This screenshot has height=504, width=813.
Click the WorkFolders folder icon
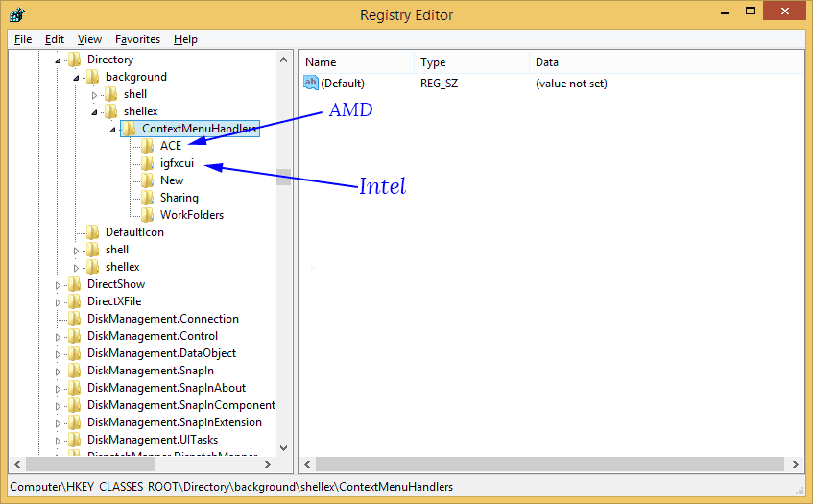(148, 215)
